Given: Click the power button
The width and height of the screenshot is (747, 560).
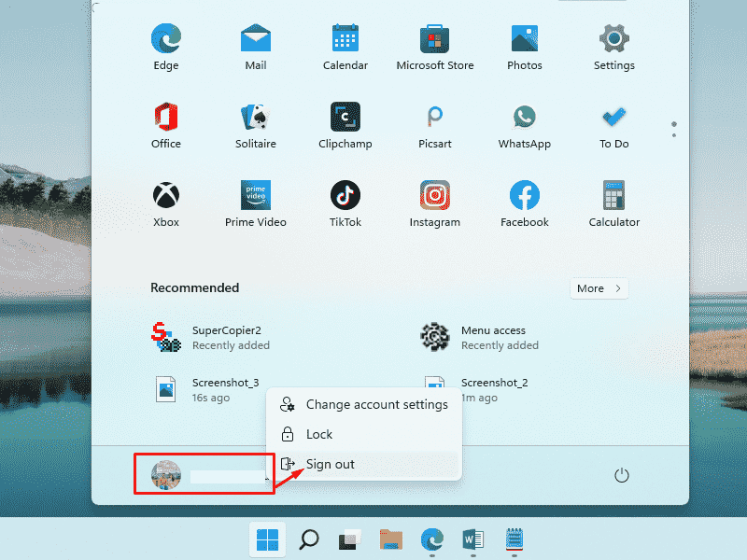Looking at the screenshot, I should point(622,475).
